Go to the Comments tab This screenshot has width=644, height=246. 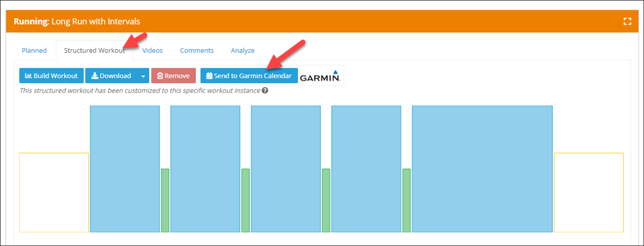(197, 50)
